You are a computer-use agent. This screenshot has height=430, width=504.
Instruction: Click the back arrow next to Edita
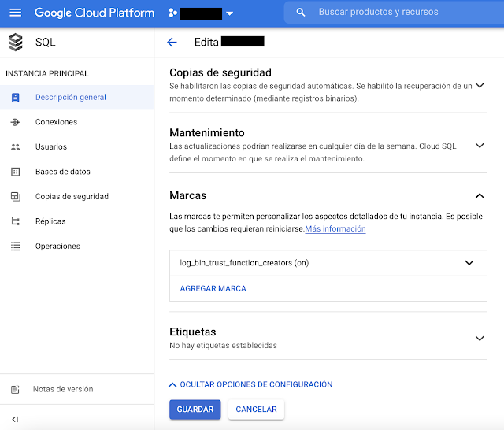(172, 42)
